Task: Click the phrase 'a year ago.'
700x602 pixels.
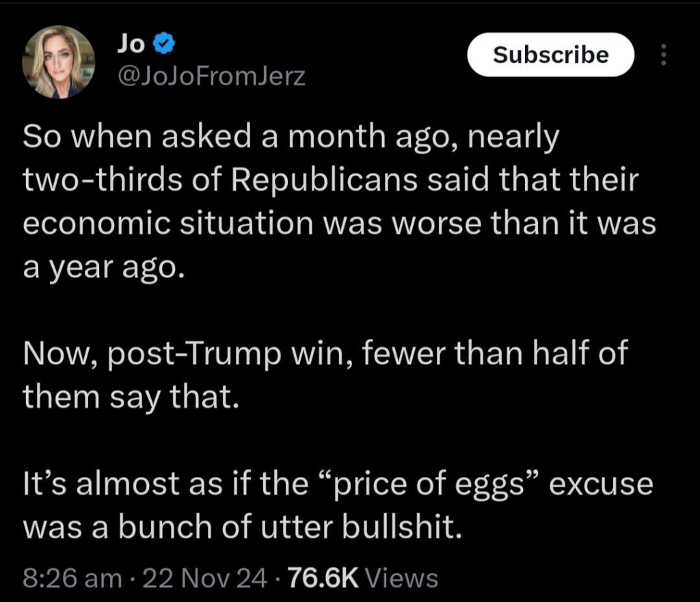Action: click(103, 267)
